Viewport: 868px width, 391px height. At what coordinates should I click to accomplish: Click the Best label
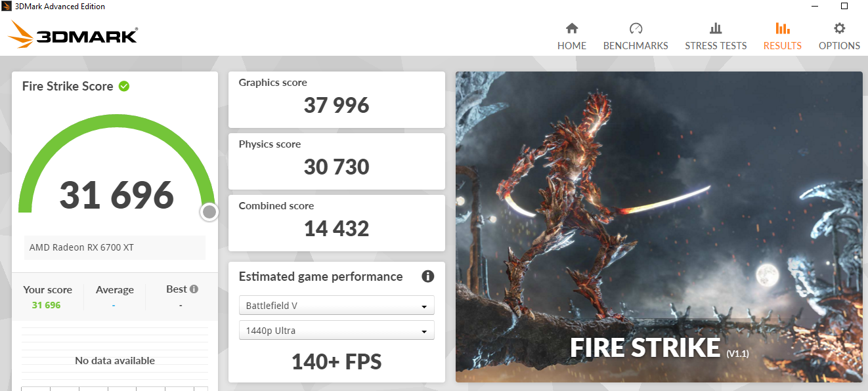coord(177,289)
